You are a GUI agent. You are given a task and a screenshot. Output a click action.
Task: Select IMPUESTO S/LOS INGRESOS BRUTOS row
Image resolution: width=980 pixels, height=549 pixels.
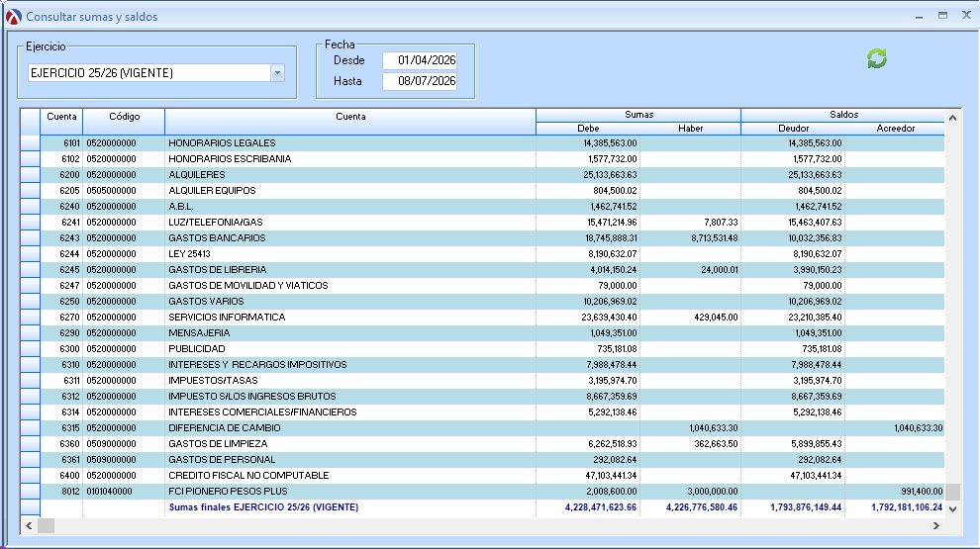tap(482, 397)
